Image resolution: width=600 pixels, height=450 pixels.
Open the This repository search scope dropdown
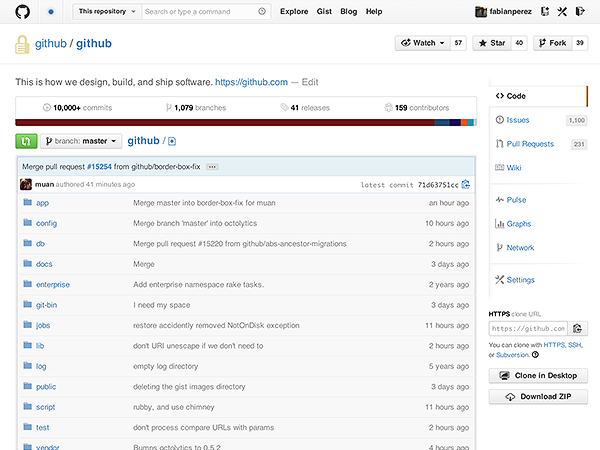[x=107, y=11]
